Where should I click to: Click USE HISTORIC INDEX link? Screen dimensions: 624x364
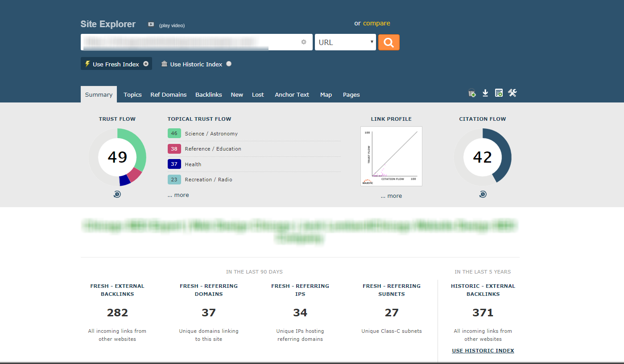coord(483,350)
